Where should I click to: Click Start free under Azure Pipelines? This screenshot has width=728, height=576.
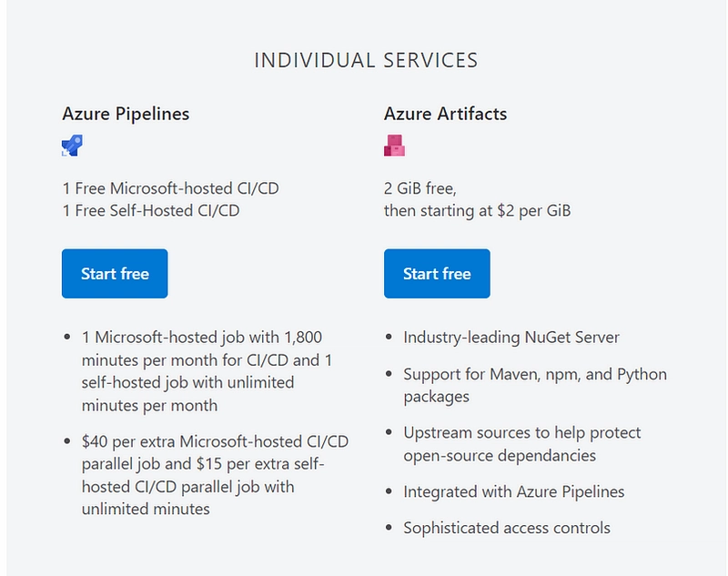[115, 273]
